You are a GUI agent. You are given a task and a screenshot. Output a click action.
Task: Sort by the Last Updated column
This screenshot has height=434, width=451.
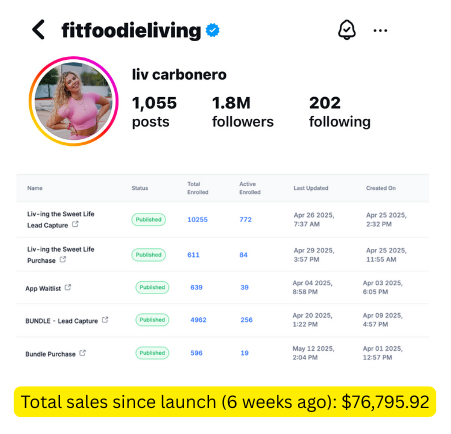point(311,188)
